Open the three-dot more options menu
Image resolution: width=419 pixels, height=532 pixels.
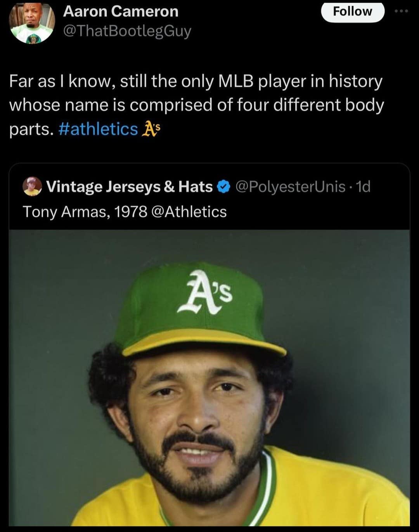click(401, 11)
